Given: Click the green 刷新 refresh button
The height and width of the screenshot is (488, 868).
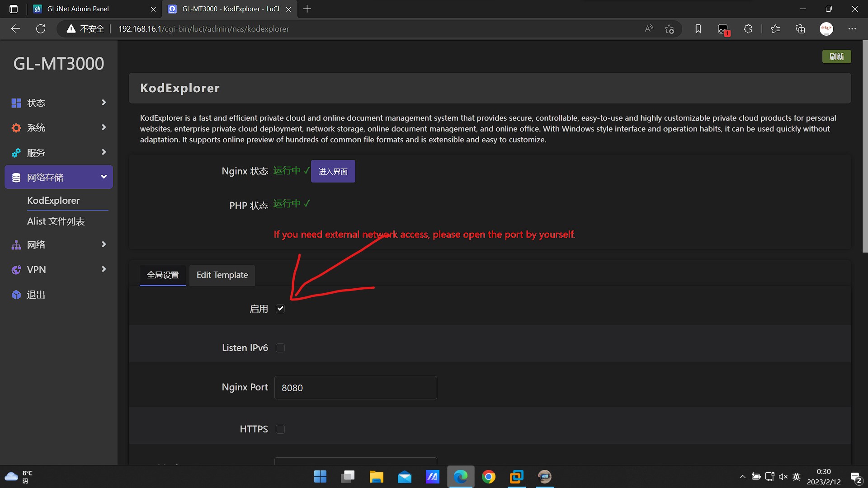Looking at the screenshot, I should pos(836,56).
